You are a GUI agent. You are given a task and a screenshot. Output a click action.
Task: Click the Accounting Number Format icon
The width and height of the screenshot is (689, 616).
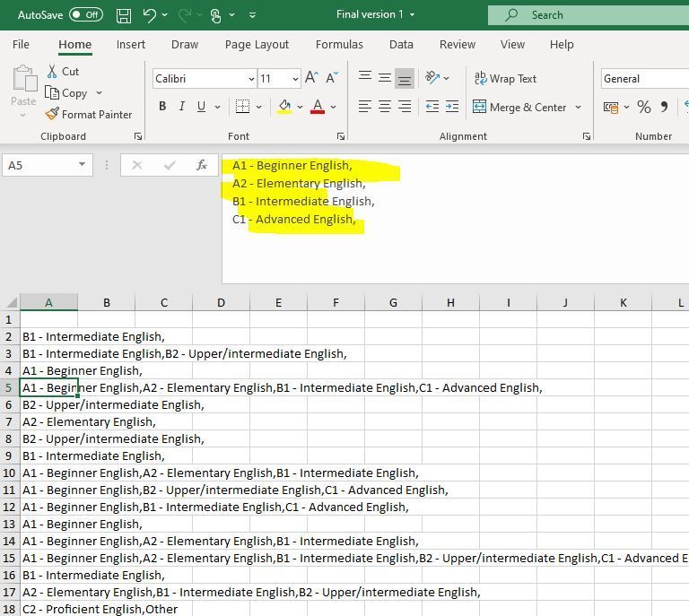click(611, 107)
